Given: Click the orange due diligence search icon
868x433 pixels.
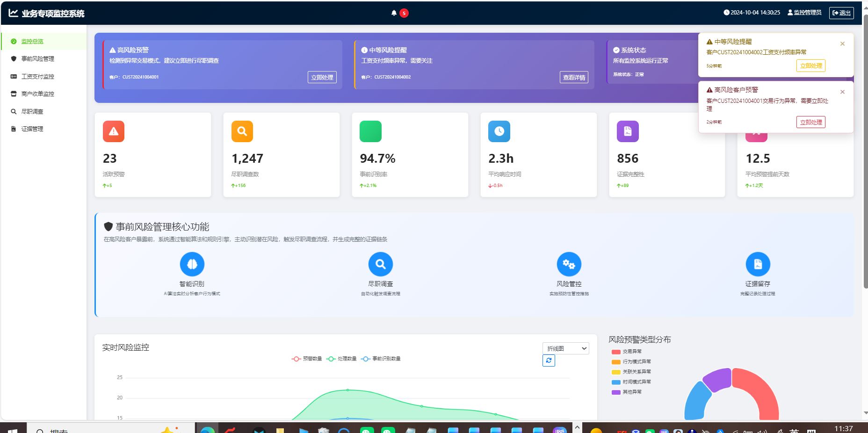Looking at the screenshot, I should (x=242, y=131).
